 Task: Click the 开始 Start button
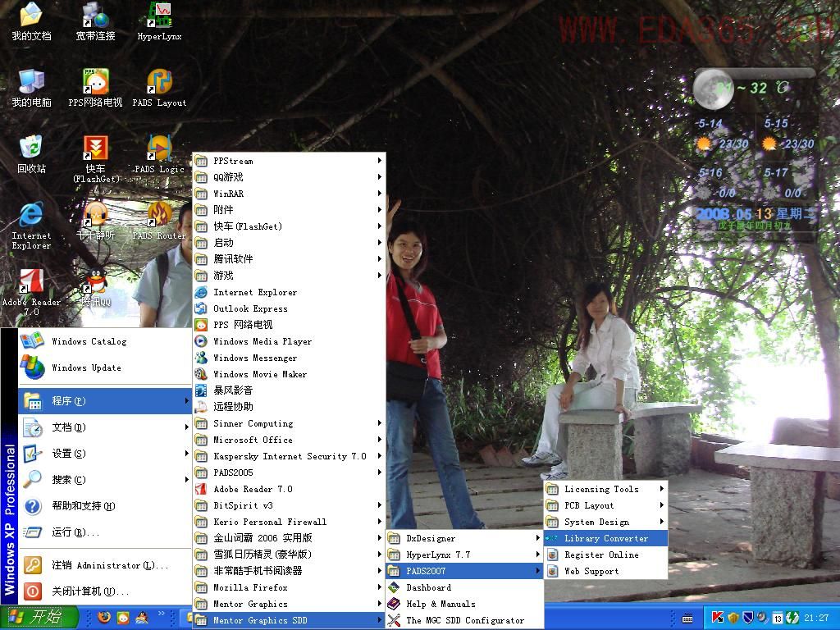[x=39, y=618]
